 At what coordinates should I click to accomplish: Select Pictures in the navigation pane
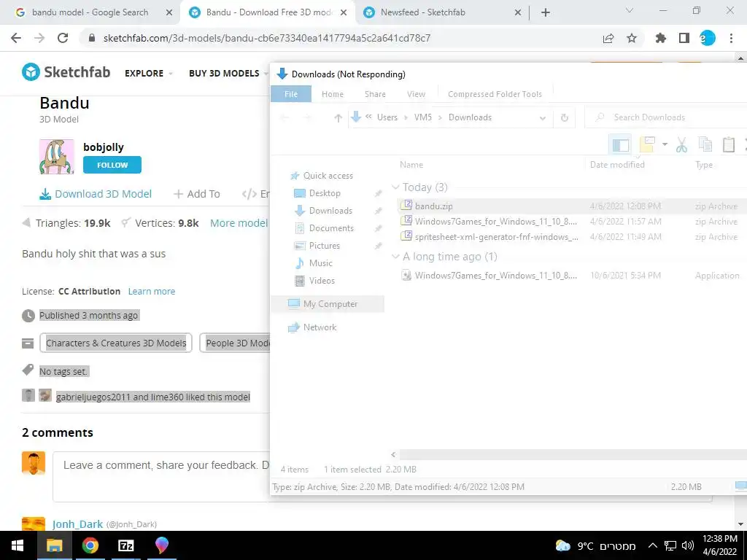point(325,246)
